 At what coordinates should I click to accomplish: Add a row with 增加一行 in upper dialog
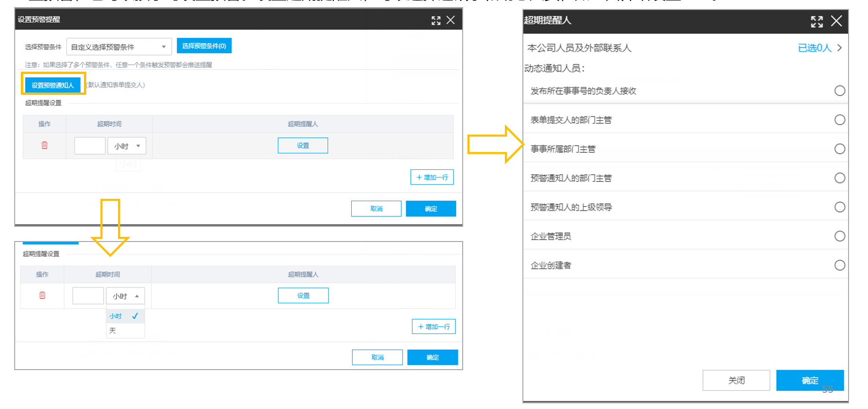pos(432,177)
